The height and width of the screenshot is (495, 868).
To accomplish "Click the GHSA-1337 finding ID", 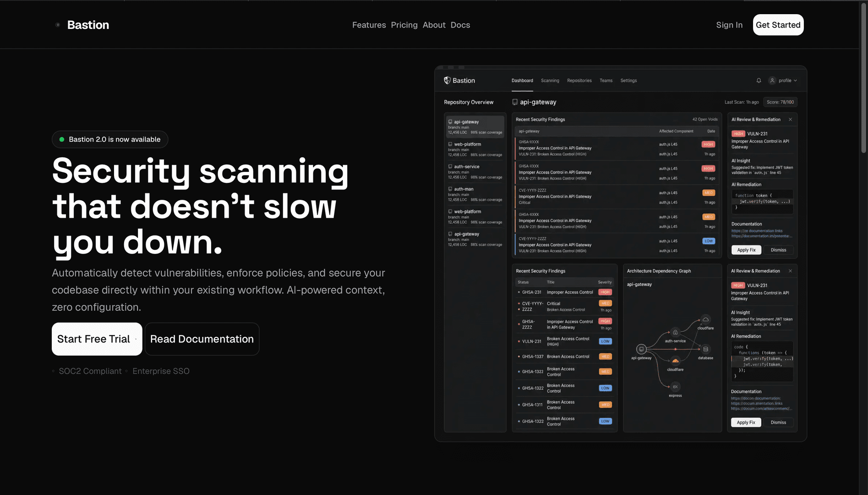I will [533, 357].
